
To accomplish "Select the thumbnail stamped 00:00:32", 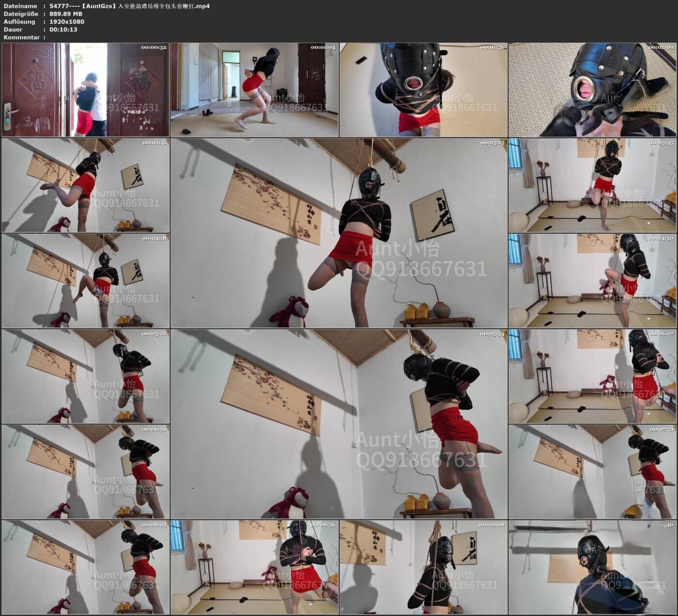I will click(85, 90).
